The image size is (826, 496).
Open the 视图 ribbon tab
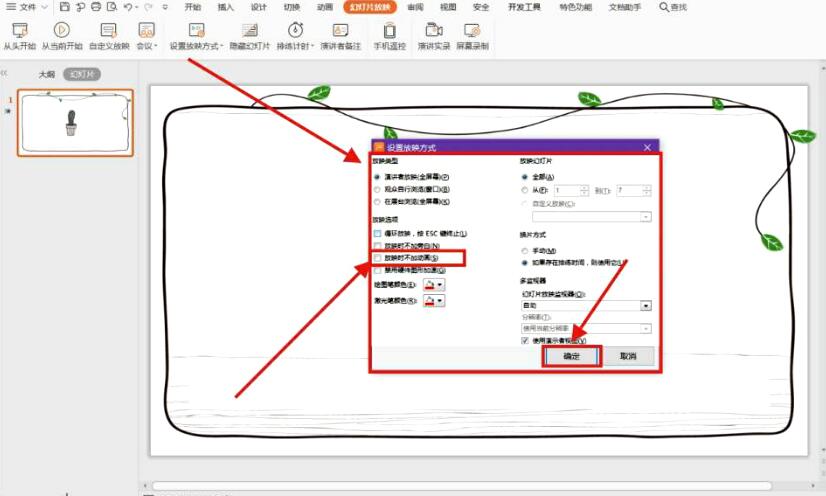click(x=448, y=7)
